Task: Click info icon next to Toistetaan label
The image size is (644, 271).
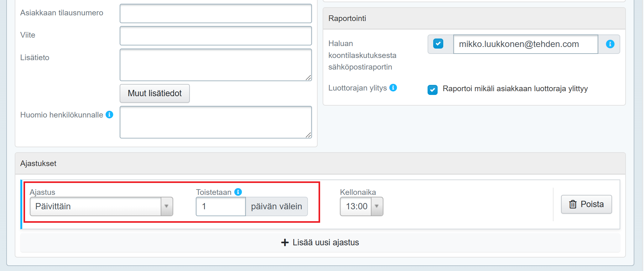Action: pyautogui.click(x=238, y=192)
